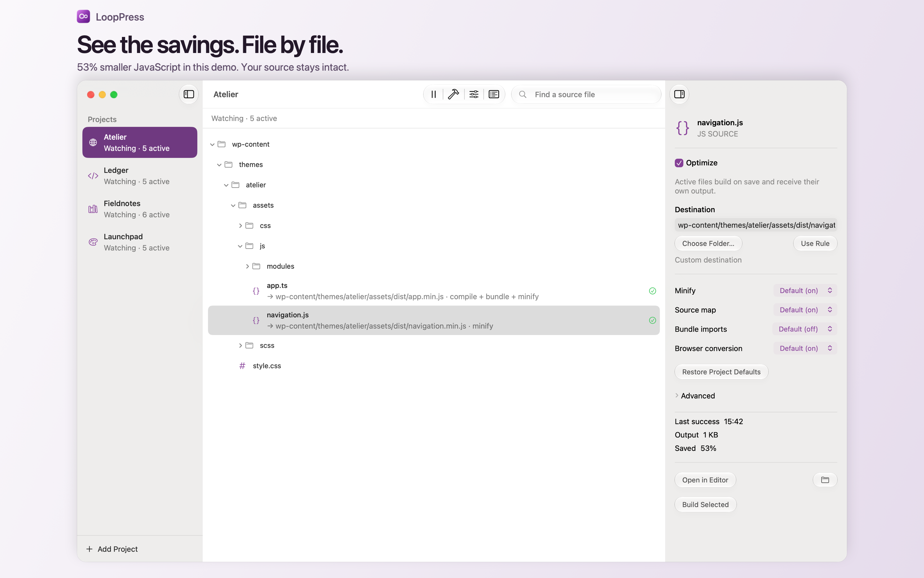Open the Source map dropdown

click(x=805, y=310)
